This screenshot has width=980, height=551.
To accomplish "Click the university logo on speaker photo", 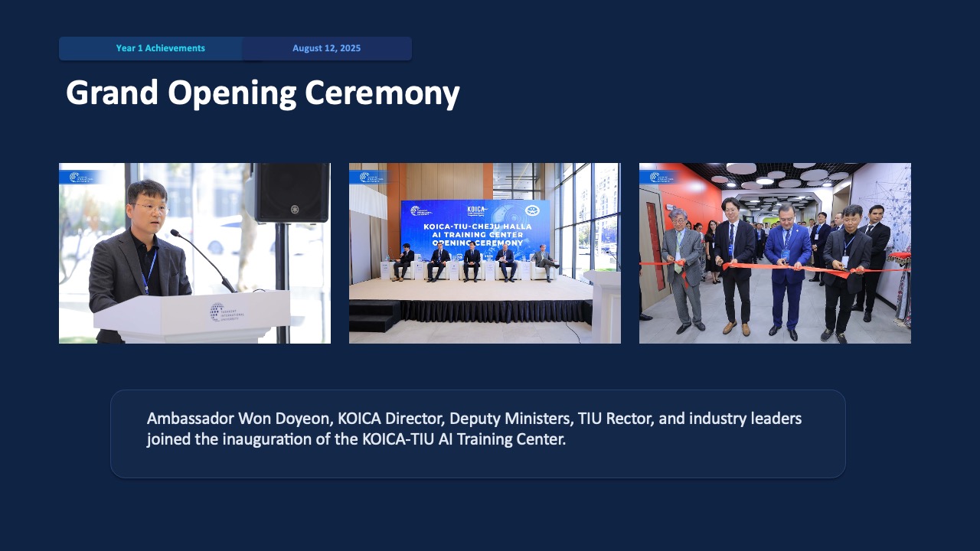I will click(x=81, y=177).
